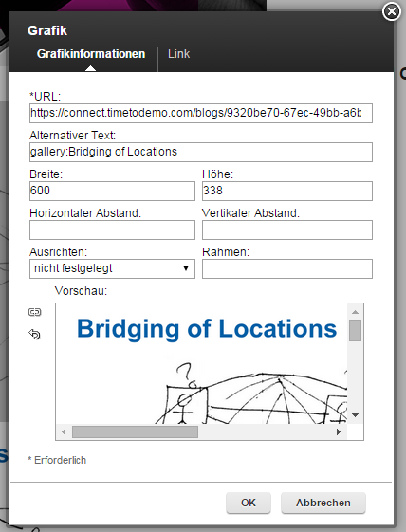Image resolution: width=406 pixels, height=532 pixels.
Task: Click the URL input field
Action: (201, 113)
